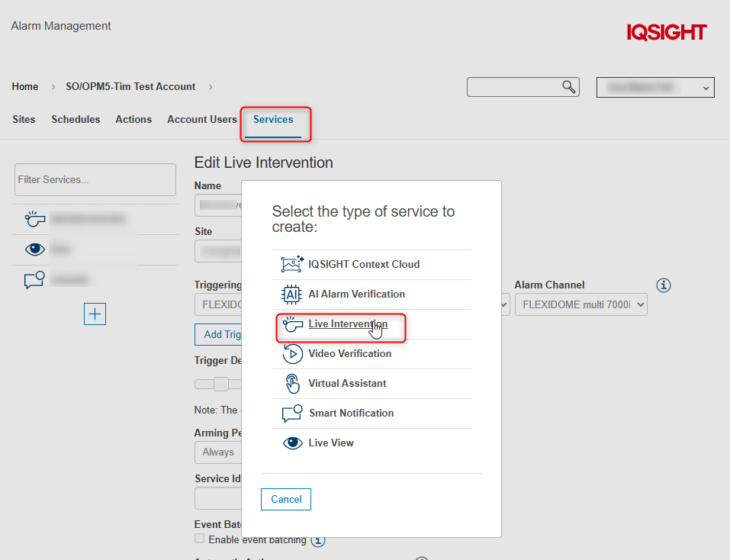Viewport: 730px width, 560px height.
Task: Click the Smart Notification speech bubble icon
Action: click(x=293, y=414)
